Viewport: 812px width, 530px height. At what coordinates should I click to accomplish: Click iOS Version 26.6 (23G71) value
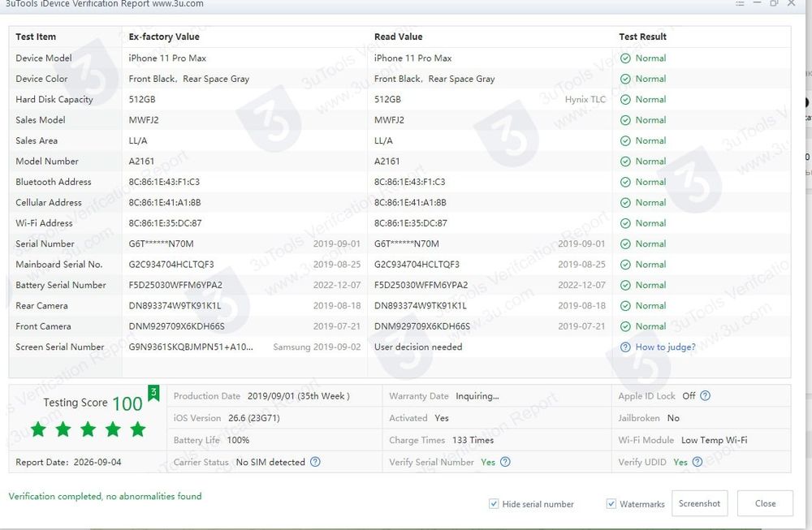(x=253, y=418)
